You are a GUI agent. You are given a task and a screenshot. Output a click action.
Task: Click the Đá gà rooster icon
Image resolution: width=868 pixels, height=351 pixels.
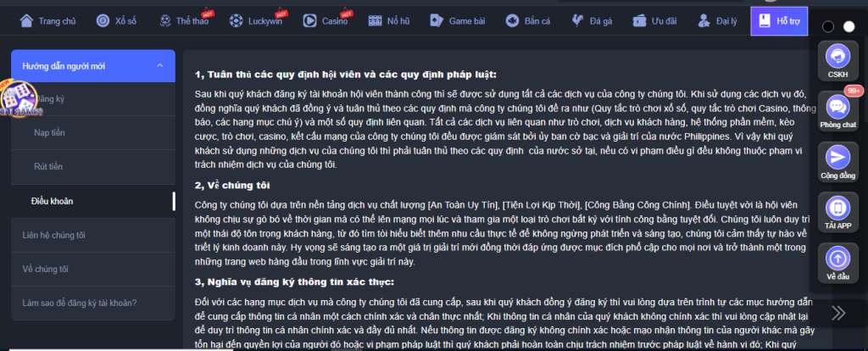click(x=578, y=21)
